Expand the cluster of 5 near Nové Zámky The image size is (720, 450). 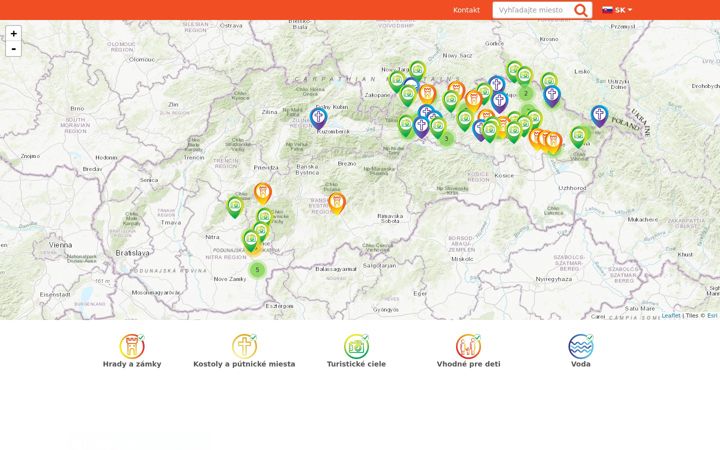click(257, 270)
